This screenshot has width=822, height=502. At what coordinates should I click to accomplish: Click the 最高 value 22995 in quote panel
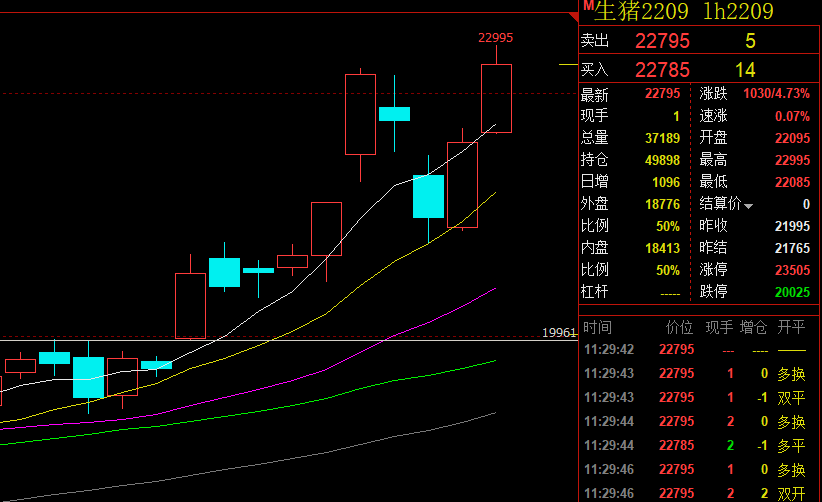(x=792, y=160)
